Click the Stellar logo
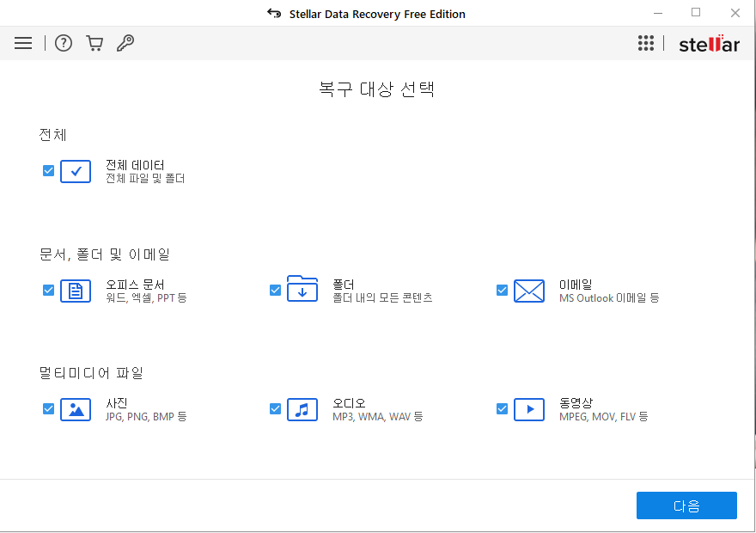Image resolution: width=756 pixels, height=533 pixels. [x=709, y=44]
